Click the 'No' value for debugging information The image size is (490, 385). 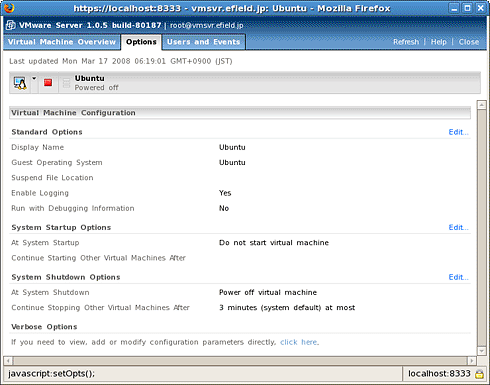click(x=224, y=208)
